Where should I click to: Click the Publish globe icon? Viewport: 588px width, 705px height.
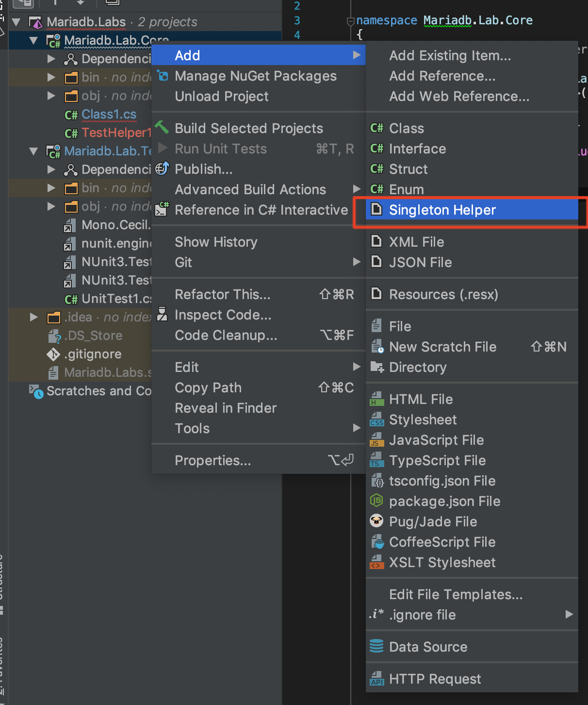[162, 168]
